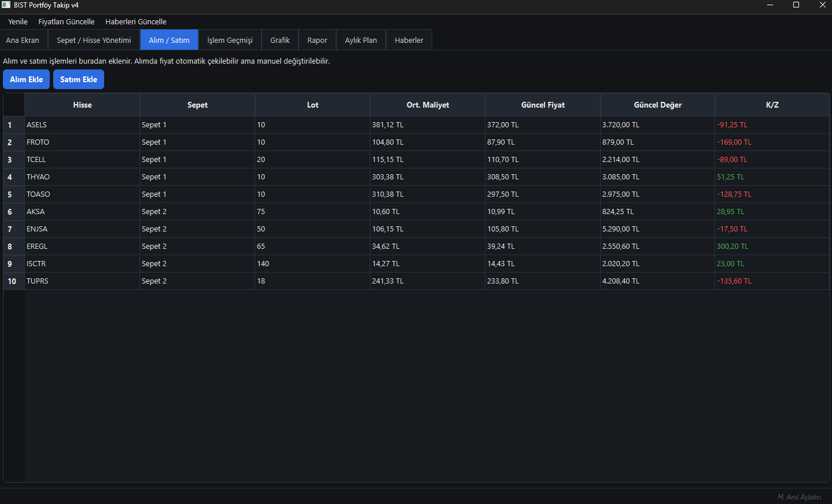Screen dimensions: 832x504
Task: Click the 5.290,00 TL current value cell
Action: pyautogui.click(x=658, y=229)
